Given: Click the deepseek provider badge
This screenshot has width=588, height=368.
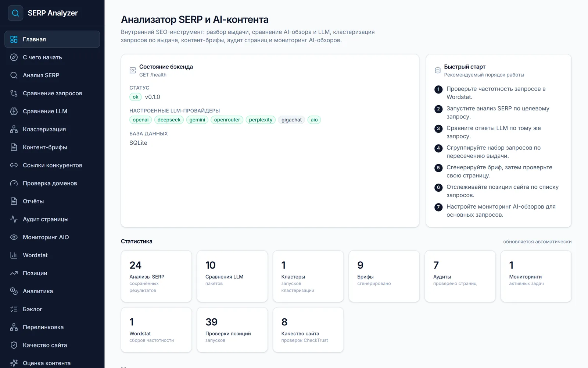Looking at the screenshot, I should 169,120.
